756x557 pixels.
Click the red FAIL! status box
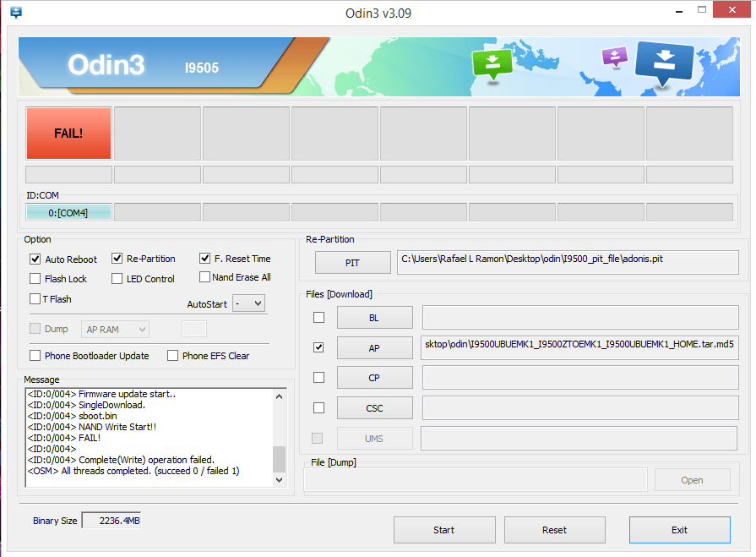pyautogui.click(x=68, y=134)
